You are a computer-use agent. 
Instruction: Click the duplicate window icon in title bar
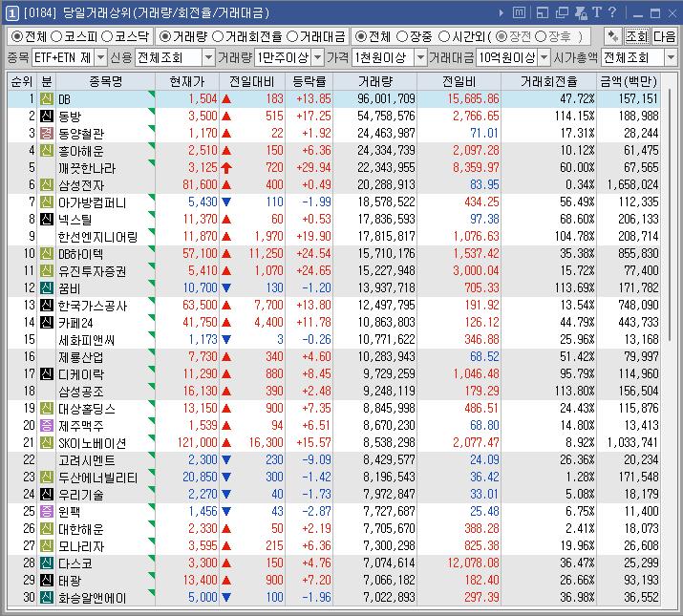(x=562, y=13)
